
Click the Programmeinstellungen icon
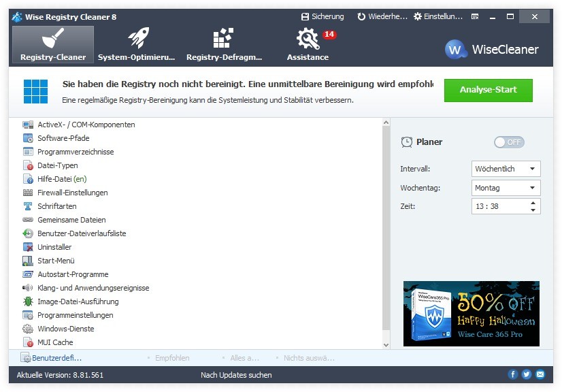coord(28,315)
